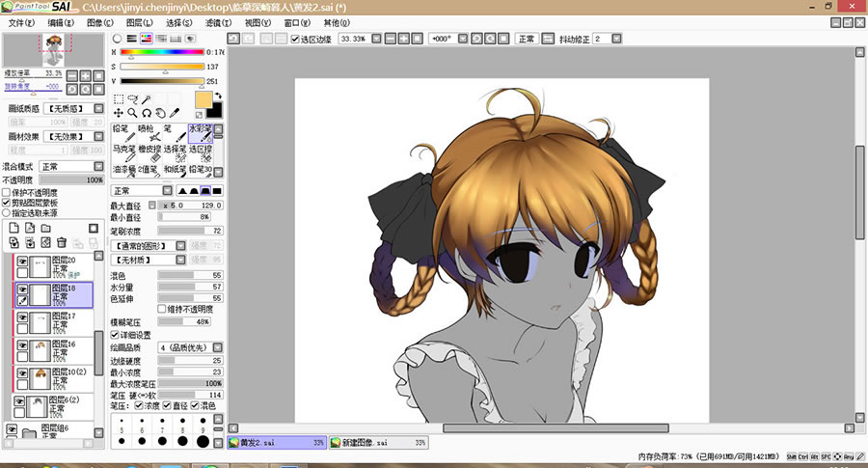Click the foreground yellow color swatch
868x468 pixels.
pos(203,100)
